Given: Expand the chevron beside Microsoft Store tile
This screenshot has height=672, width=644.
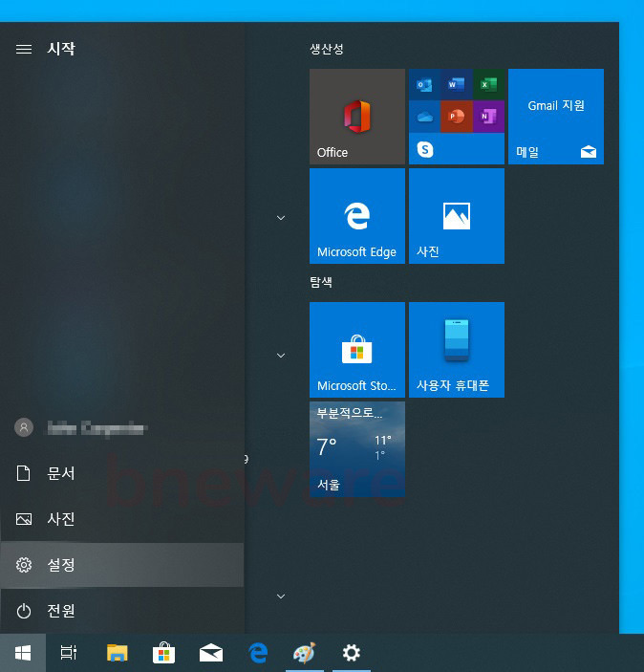Looking at the screenshot, I should click(x=281, y=356).
